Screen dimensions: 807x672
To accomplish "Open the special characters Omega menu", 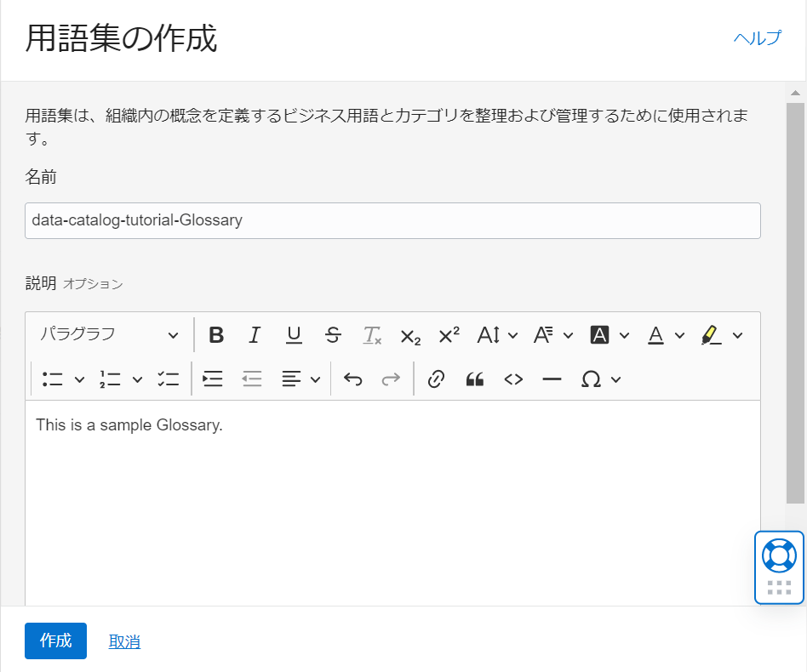I will click(600, 379).
